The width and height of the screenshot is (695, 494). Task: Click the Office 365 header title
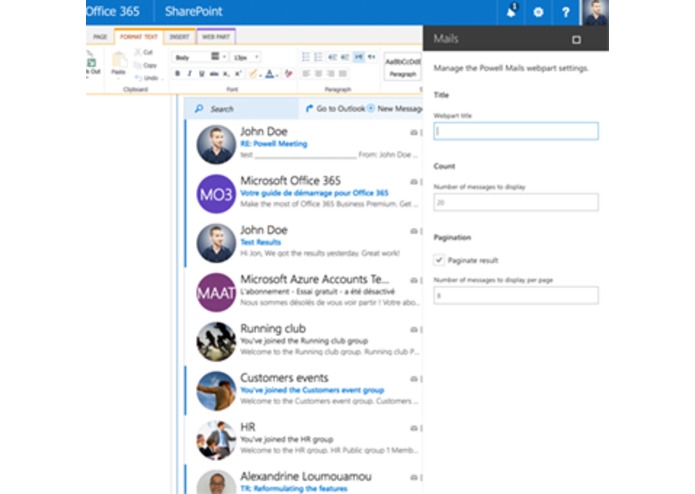pos(113,12)
